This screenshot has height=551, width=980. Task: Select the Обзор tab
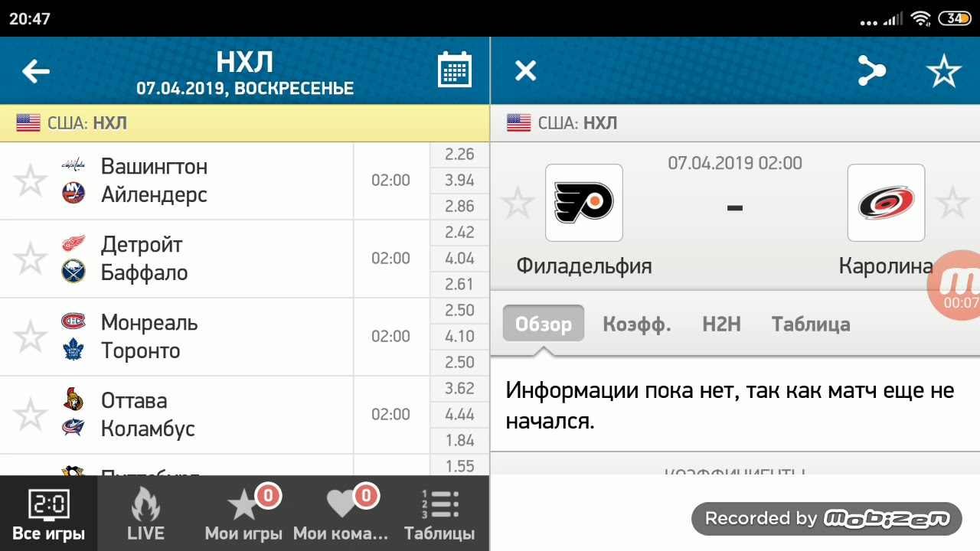pyautogui.click(x=544, y=324)
